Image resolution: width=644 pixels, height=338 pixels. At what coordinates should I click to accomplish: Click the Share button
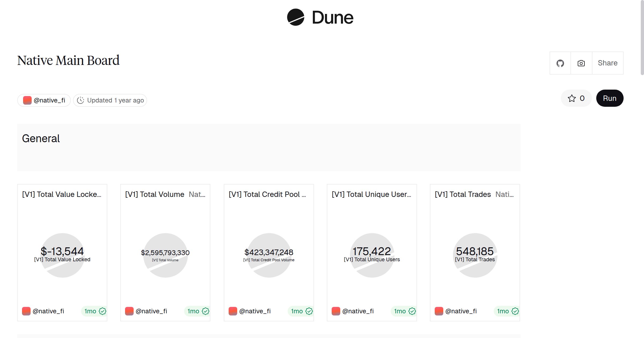tap(608, 63)
